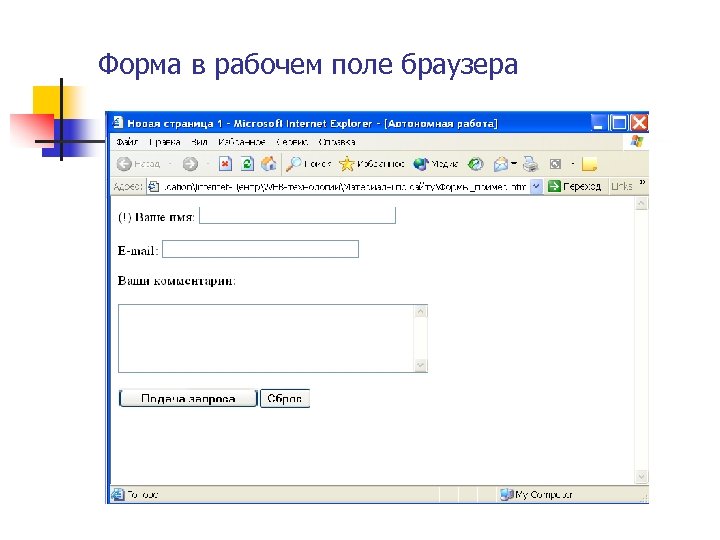The height and width of the screenshot is (540, 720).
Task: Open the Favorites menu
Action: (x=242, y=142)
